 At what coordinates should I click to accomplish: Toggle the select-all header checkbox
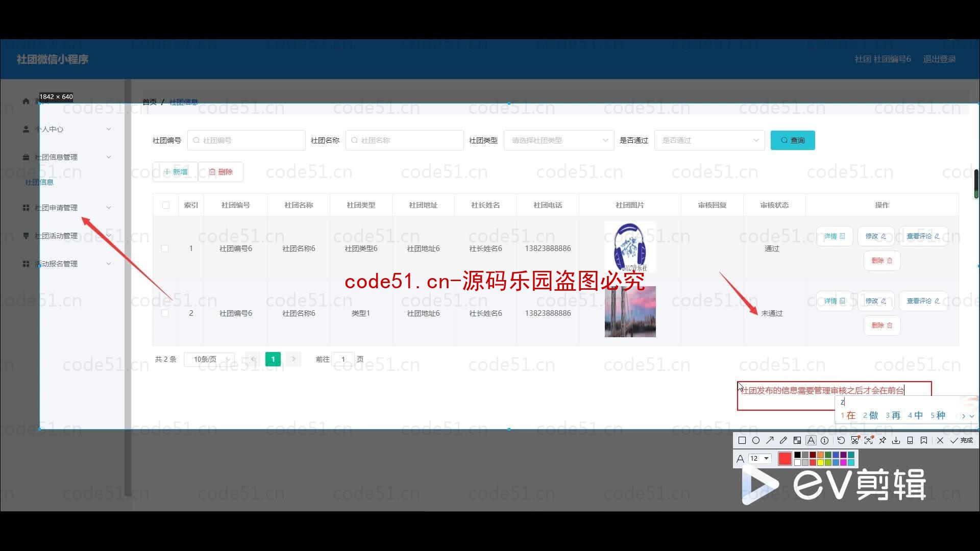point(166,205)
